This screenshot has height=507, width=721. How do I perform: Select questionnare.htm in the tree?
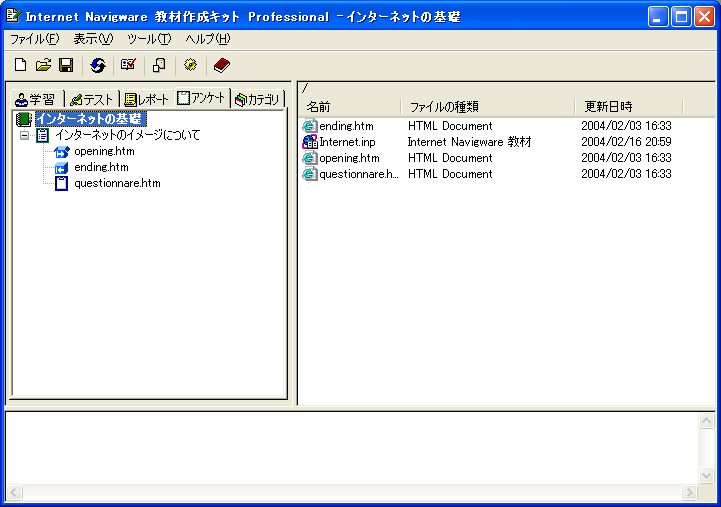[117, 183]
